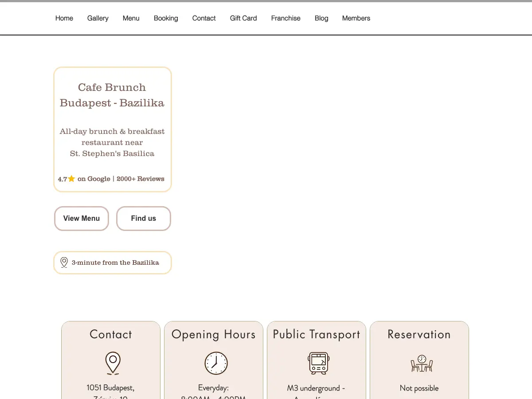The height and width of the screenshot is (399, 532).
Task: Click the bus icon under Public Transport
Action: pyautogui.click(x=319, y=364)
